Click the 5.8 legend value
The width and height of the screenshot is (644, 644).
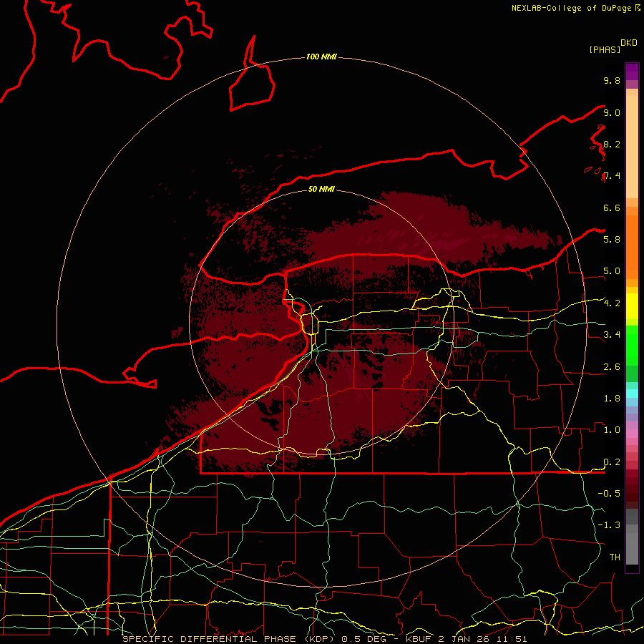click(x=612, y=239)
